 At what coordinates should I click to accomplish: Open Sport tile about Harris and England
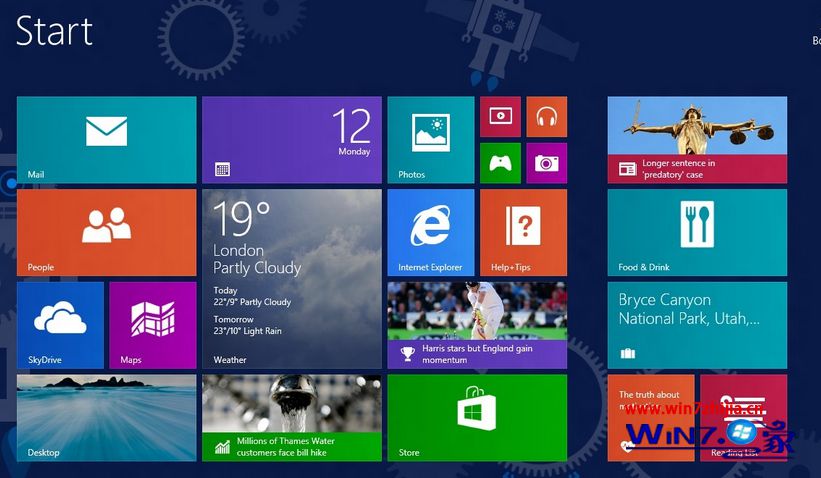click(x=477, y=325)
